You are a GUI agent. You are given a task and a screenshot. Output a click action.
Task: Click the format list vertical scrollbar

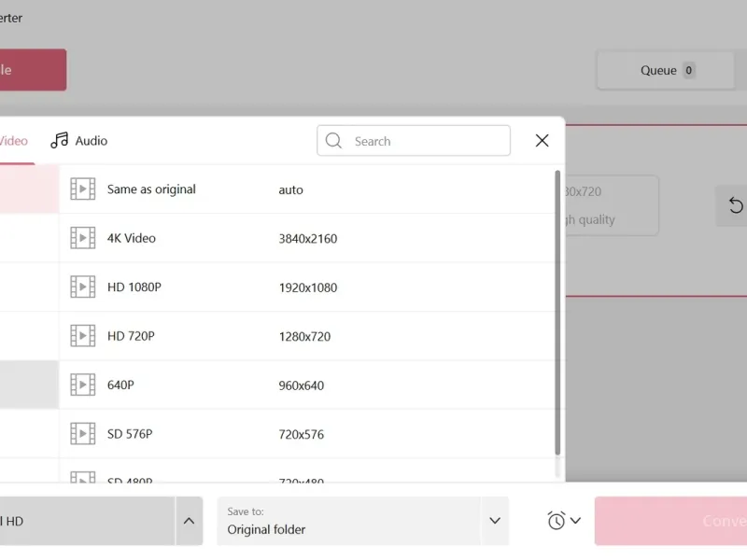pyautogui.click(x=557, y=313)
